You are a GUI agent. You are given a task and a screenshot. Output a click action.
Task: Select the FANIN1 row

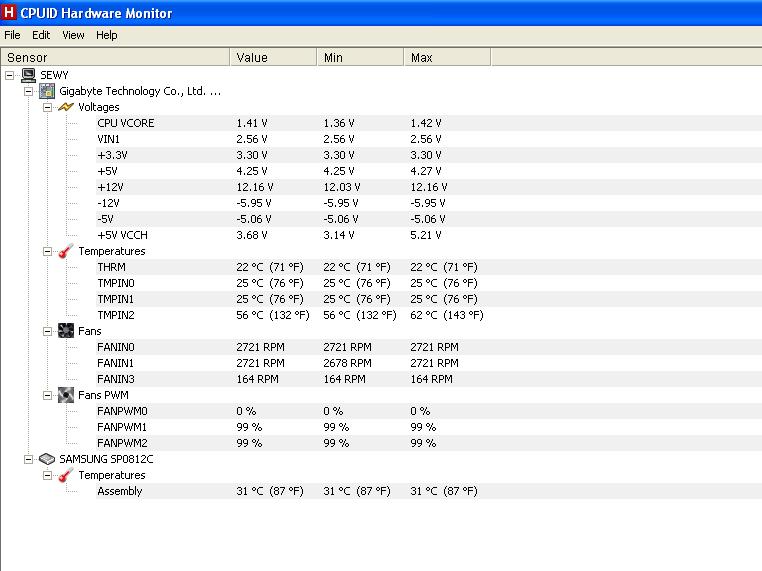[429, 363]
